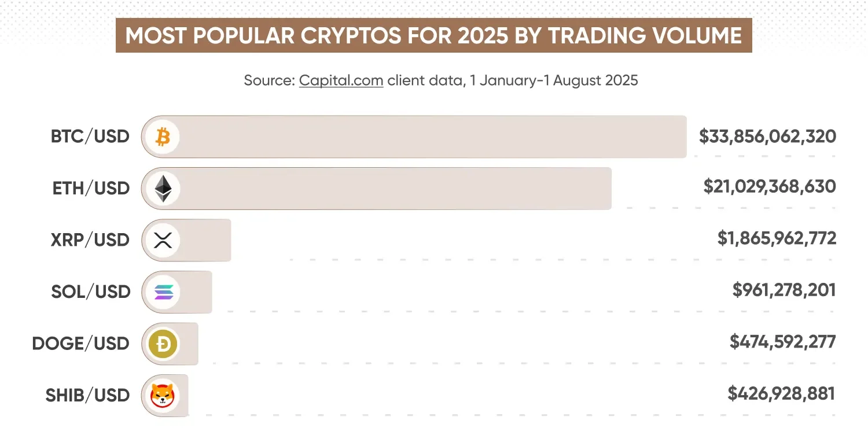This screenshot has width=868, height=435.
Task: Click the BTC/USD trading volume bar
Action: (414, 137)
